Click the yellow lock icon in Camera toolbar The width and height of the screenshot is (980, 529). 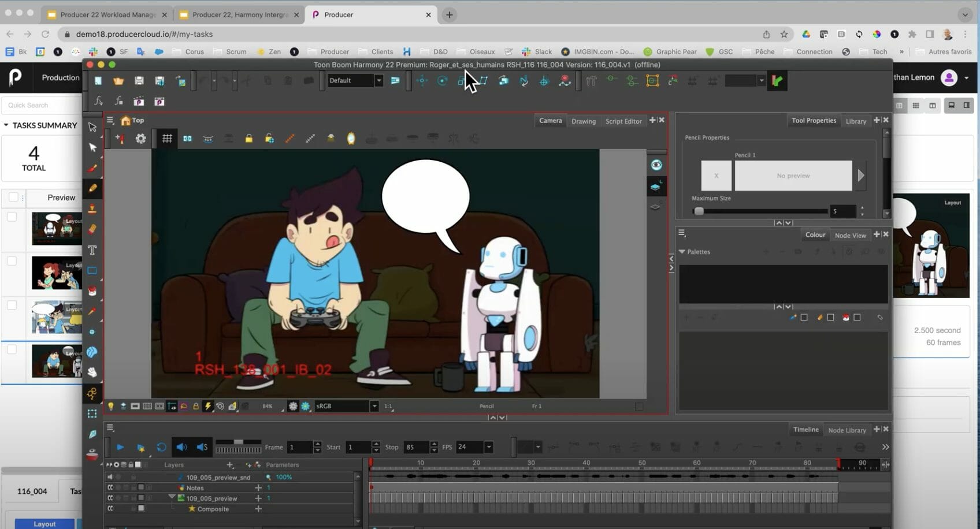click(x=248, y=139)
